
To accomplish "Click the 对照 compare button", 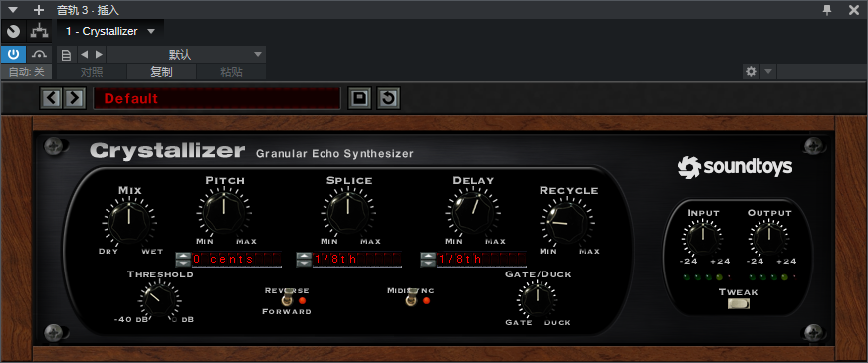I will point(92,72).
